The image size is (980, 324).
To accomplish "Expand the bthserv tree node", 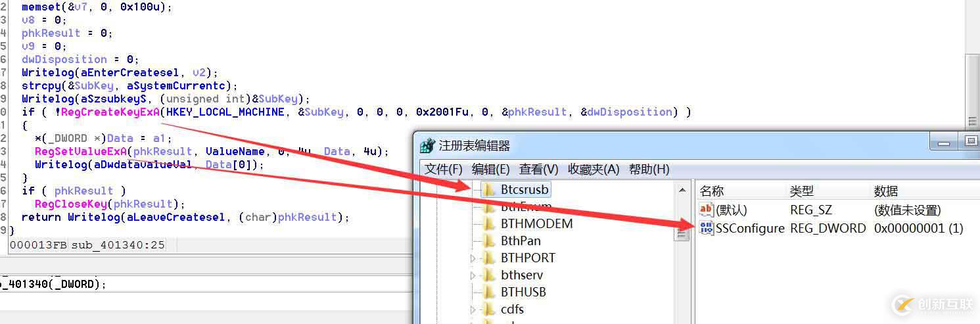I will pyautogui.click(x=473, y=275).
